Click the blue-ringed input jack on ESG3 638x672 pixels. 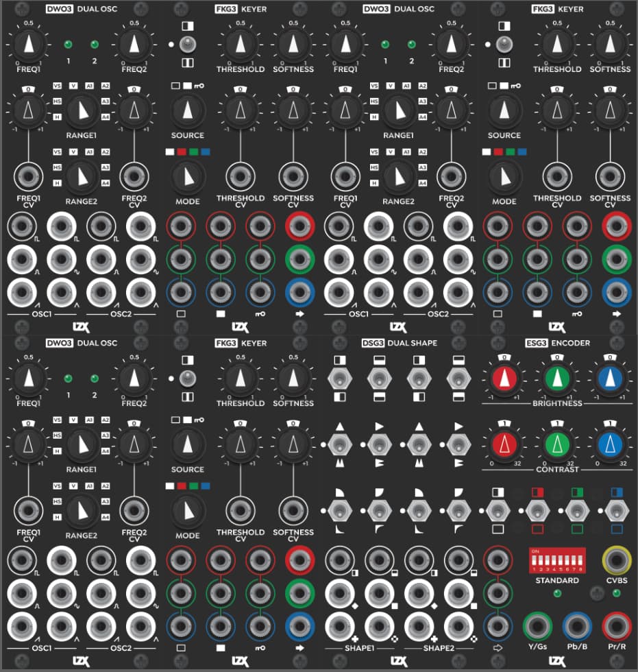[498, 626]
